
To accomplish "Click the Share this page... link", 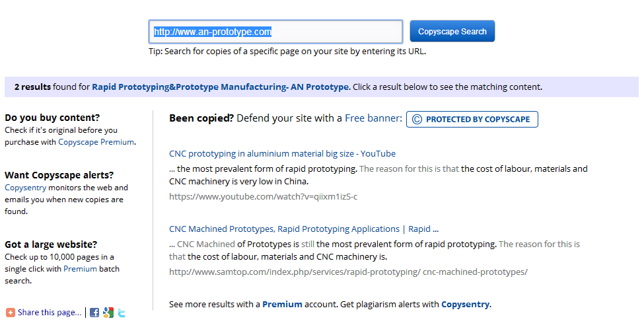I will [50, 313].
